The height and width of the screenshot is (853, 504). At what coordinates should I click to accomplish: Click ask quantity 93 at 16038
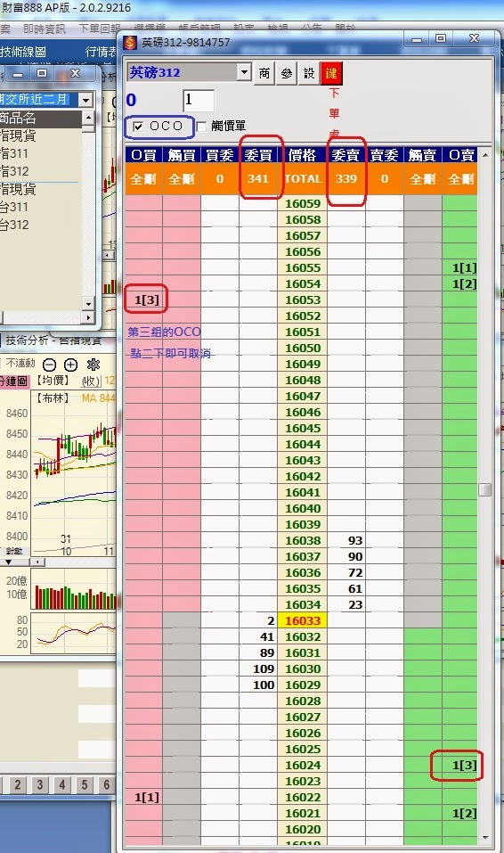(354, 541)
